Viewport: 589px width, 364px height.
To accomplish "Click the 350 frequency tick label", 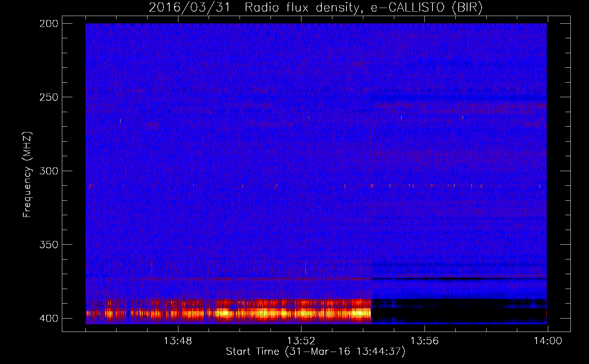I will click(x=49, y=245).
